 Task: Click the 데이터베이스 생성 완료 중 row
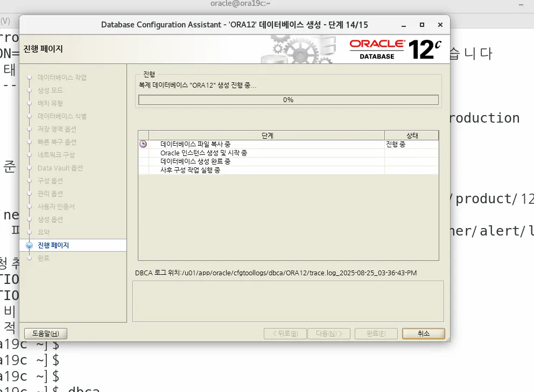click(x=289, y=161)
